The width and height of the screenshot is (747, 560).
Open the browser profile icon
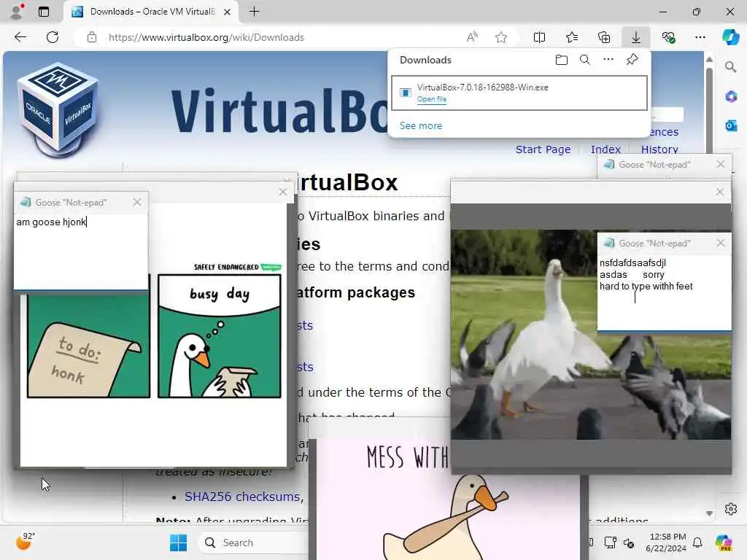18,12
